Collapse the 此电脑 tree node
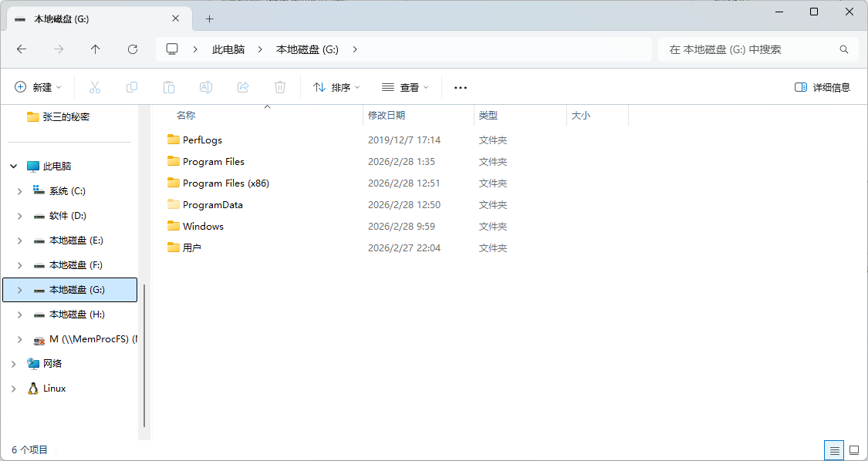Screen dimensions: 868x461 [13, 167]
